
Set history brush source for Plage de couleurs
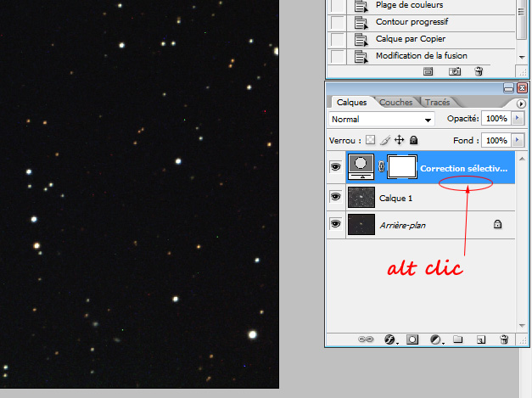(337, 7)
